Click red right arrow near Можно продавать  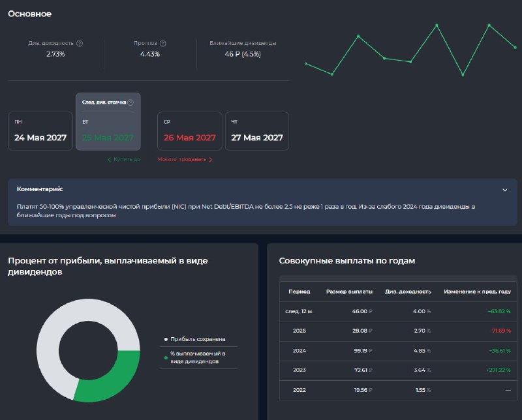click(210, 160)
